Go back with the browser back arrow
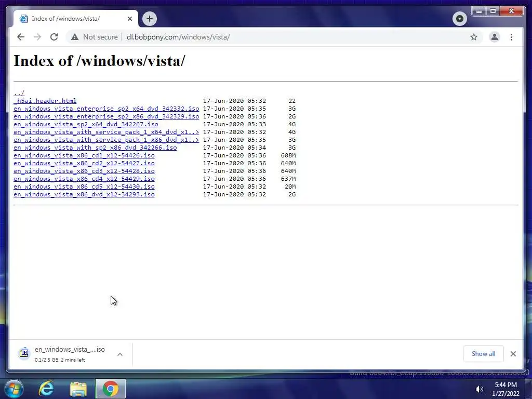Screen dimensions: 532x399 (x=21, y=37)
